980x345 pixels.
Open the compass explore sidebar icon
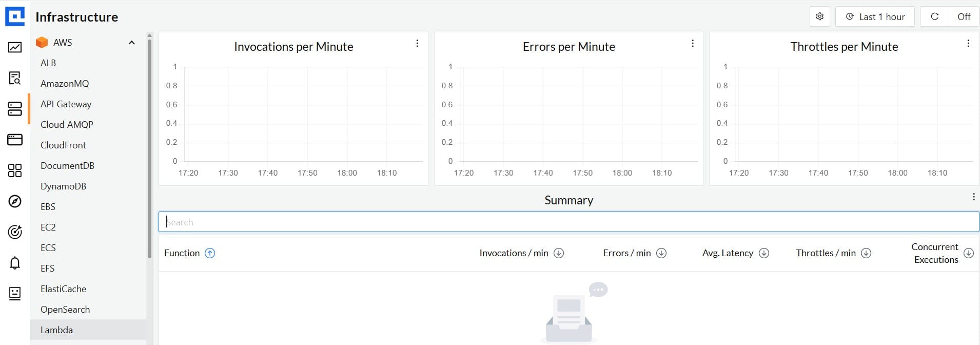pos(15,201)
